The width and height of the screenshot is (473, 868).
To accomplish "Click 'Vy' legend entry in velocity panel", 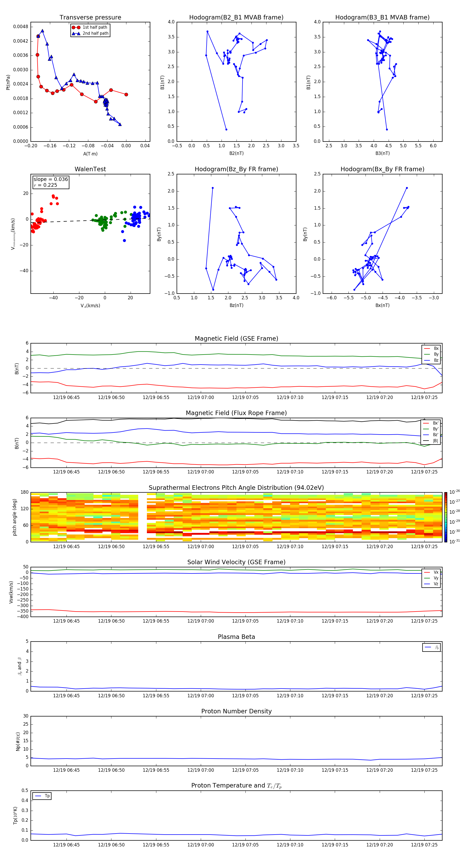I will coord(431,578).
